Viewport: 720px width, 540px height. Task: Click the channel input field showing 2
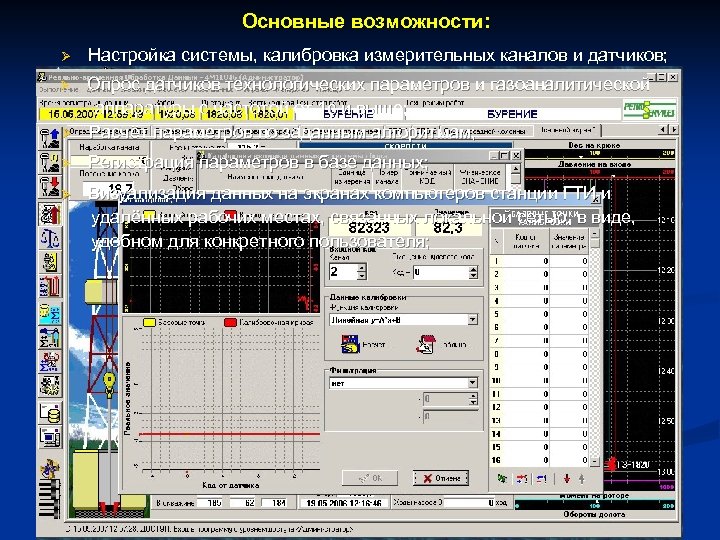coord(343,272)
